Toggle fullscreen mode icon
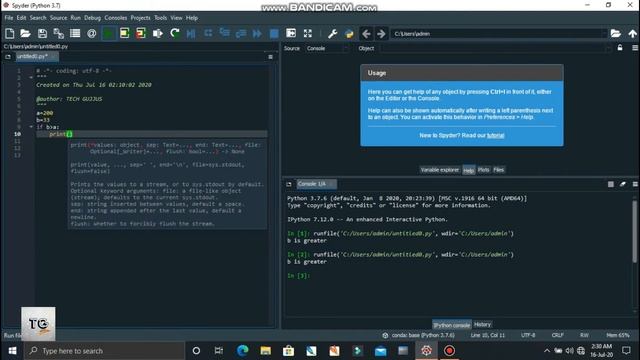The image size is (640, 360). click(308, 33)
